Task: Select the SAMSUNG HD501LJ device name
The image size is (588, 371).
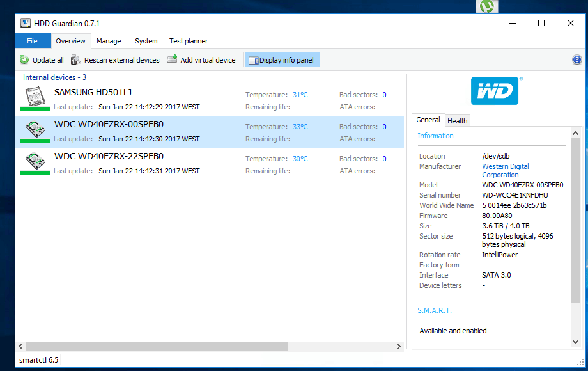Action: pyautogui.click(x=93, y=92)
